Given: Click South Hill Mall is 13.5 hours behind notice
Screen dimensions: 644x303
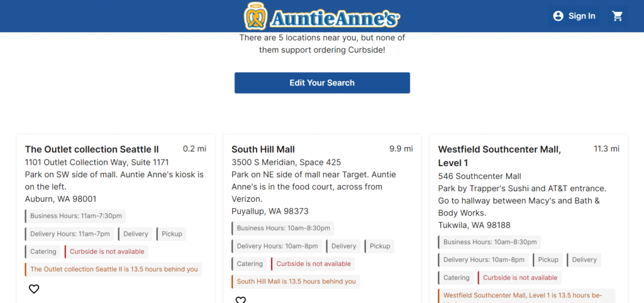Looking at the screenshot, I should click(296, 282).
